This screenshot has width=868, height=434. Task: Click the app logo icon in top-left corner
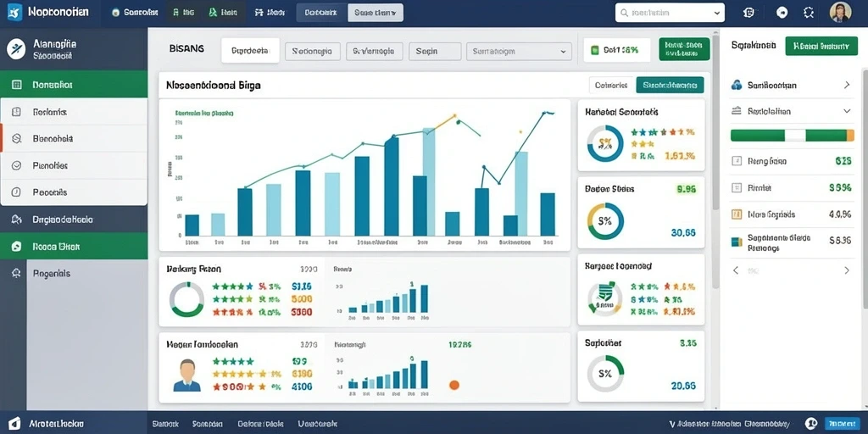coord(14,12)
